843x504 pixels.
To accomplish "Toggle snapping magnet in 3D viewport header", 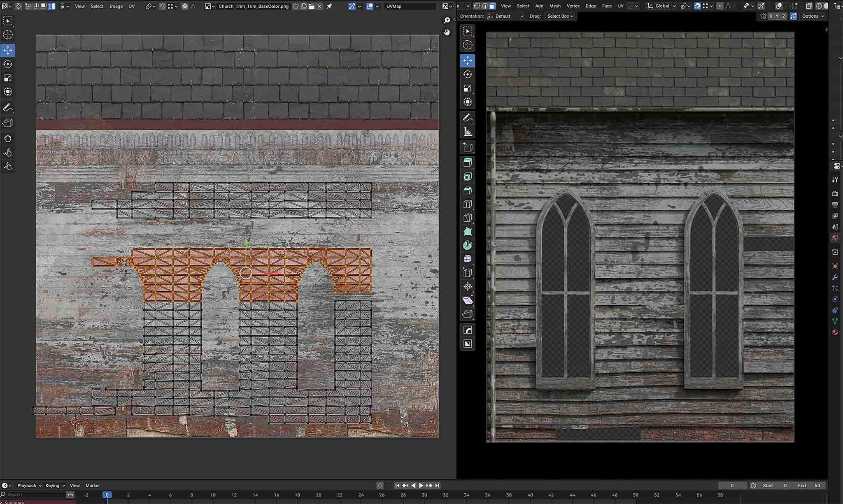I will [697, 6].
